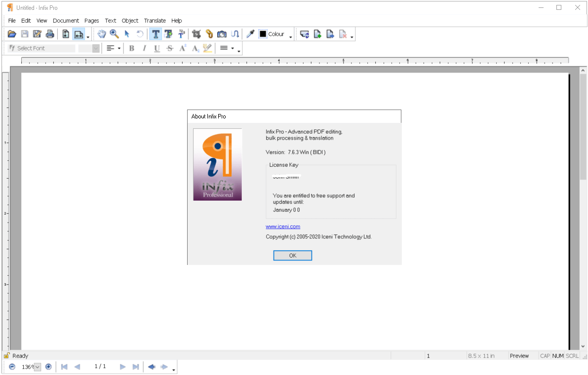Open the www.iceni.com link

(283, 226)
